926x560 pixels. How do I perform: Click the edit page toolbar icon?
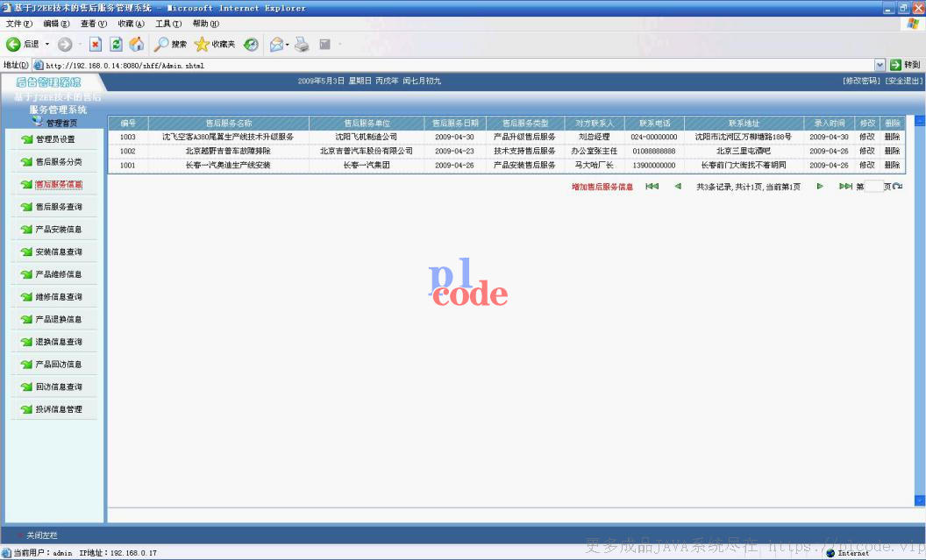324,45
